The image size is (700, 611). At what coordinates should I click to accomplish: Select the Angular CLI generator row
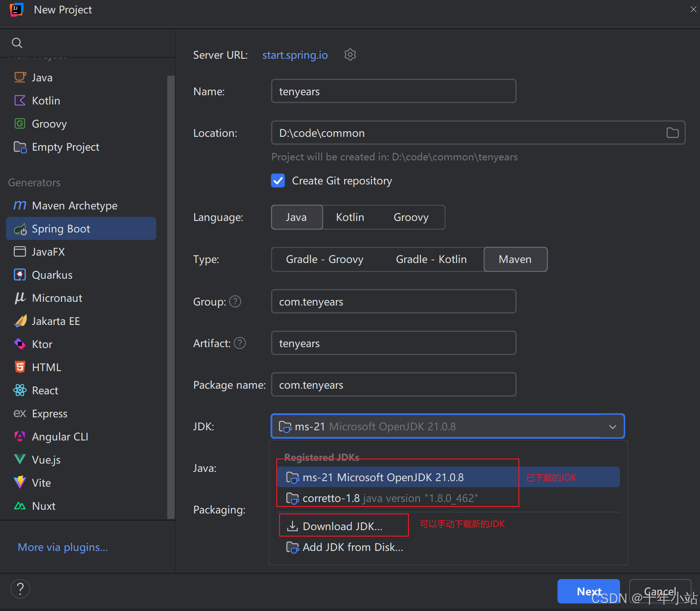tap(81, 437)
